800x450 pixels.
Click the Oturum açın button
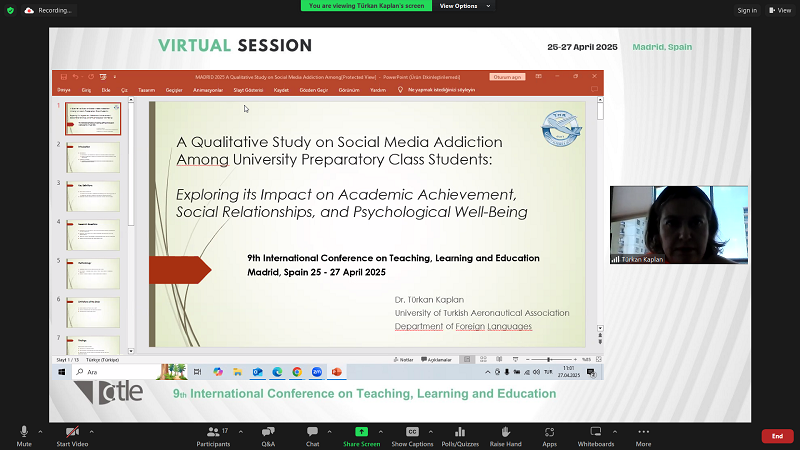[x=507, y=76]
